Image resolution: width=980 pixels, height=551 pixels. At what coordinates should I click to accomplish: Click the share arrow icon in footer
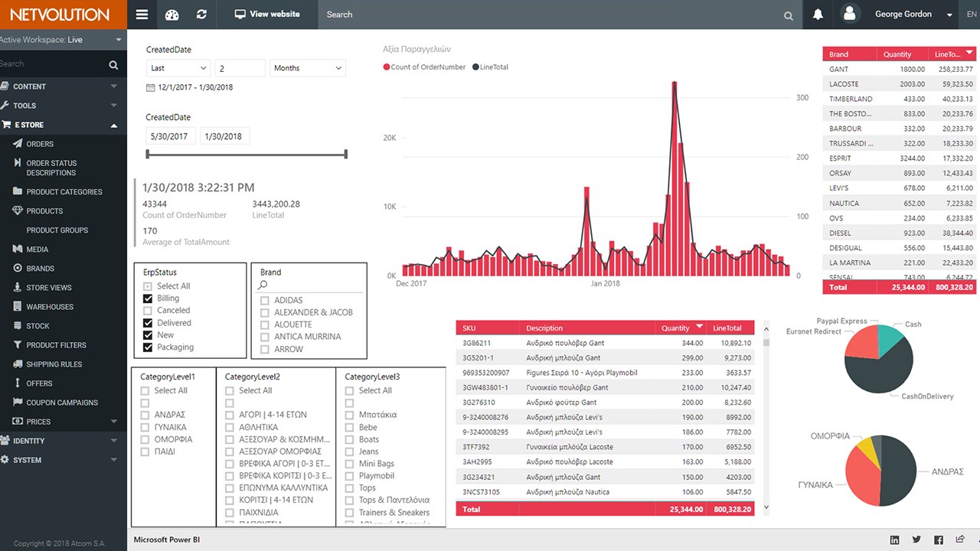[961, 540]
